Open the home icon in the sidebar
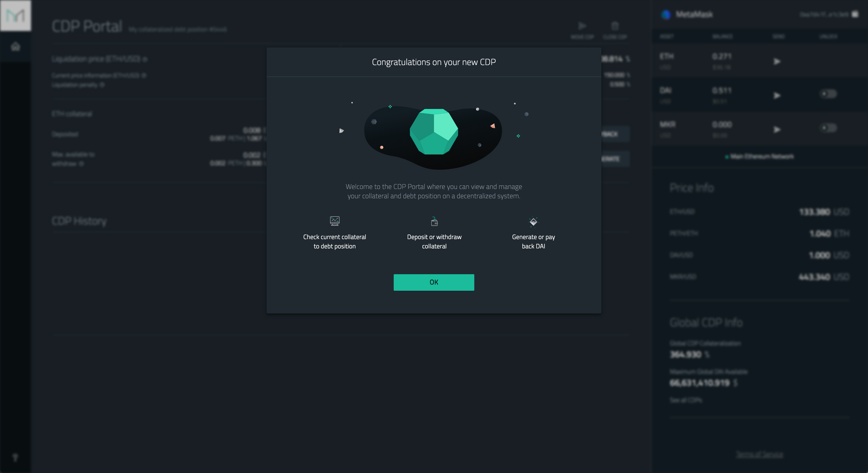The height and width of the screenshot is (473, 868). 16,46
